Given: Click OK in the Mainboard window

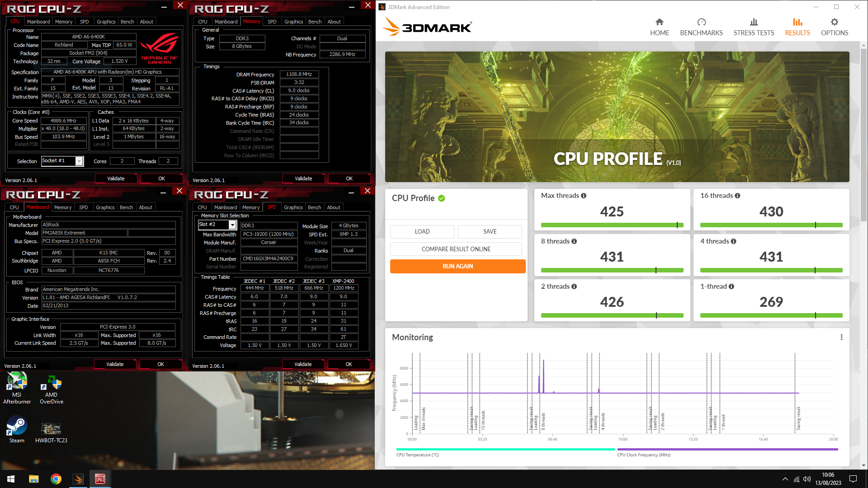Looking at the screenshot, I should tap(160, 364).
